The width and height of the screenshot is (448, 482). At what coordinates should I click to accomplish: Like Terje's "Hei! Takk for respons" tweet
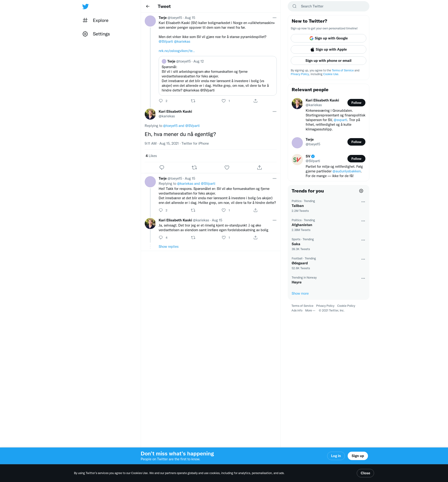pyautogui.click(x=224, y=210)
